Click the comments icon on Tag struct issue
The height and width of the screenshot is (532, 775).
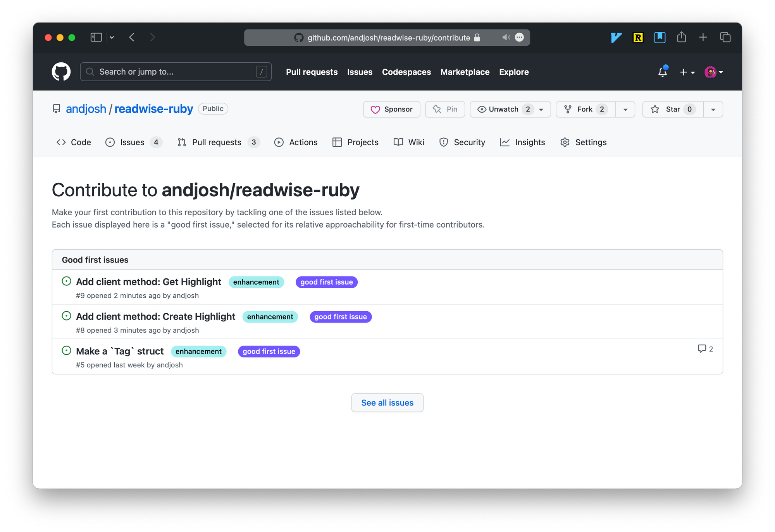[x=702, y=348]
